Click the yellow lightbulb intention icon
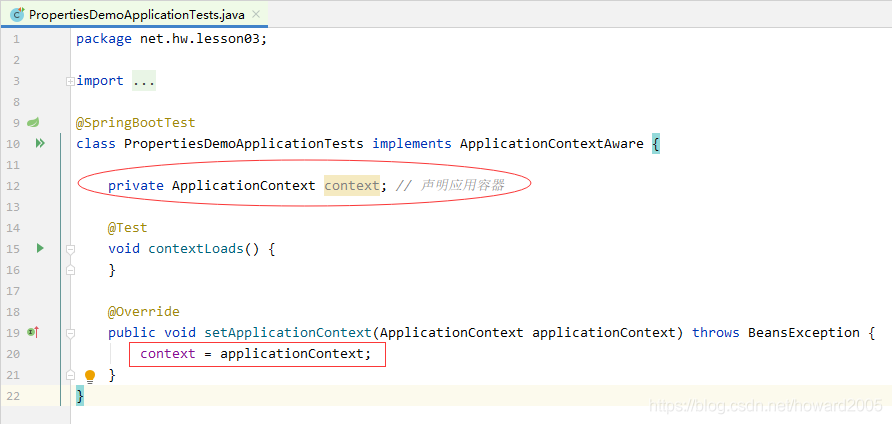 (90, 376)
